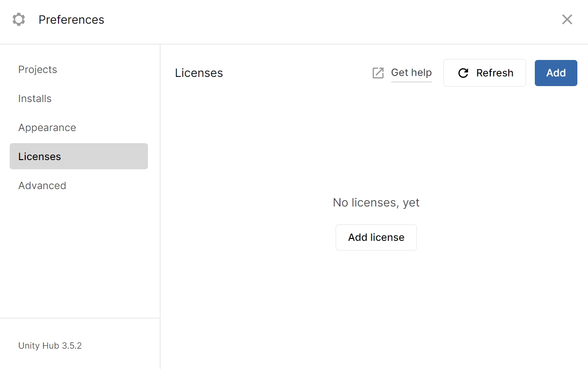Viewport: 588px width, 369px height.
Task: Open the Get help link
Action: click(411, 73)
